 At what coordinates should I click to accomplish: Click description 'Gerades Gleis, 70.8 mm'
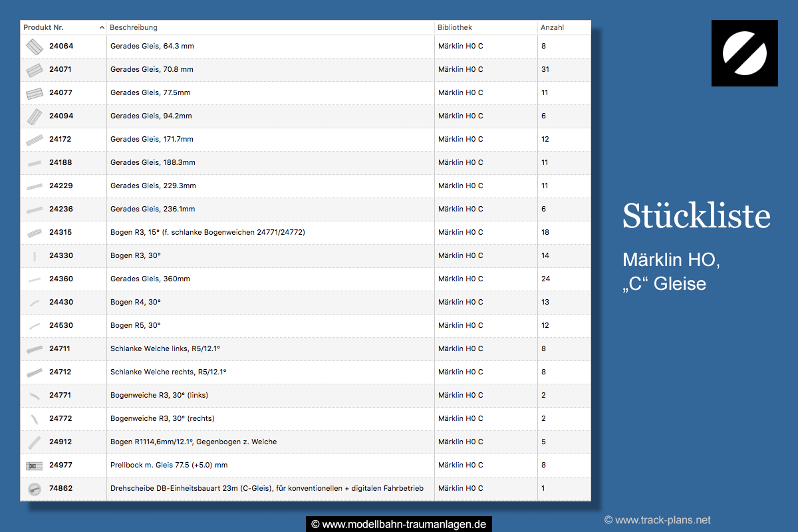click(152, 70)
